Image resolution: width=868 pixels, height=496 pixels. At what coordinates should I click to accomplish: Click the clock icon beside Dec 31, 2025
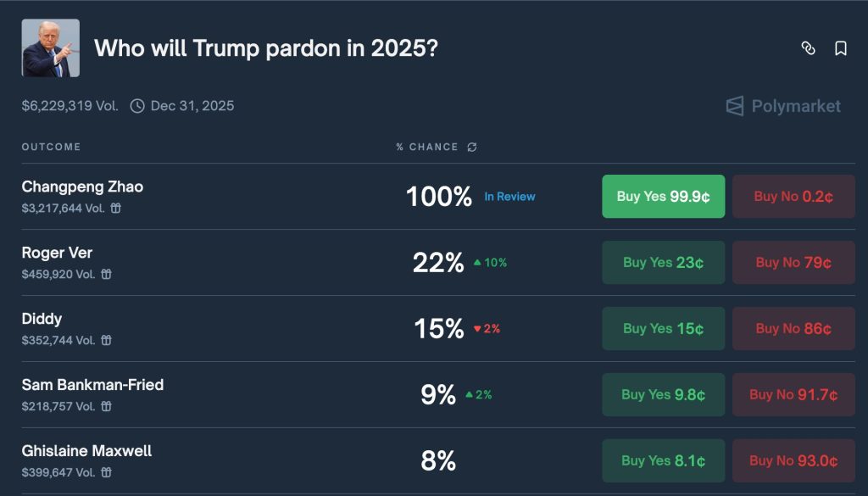[x=137, y=106]
